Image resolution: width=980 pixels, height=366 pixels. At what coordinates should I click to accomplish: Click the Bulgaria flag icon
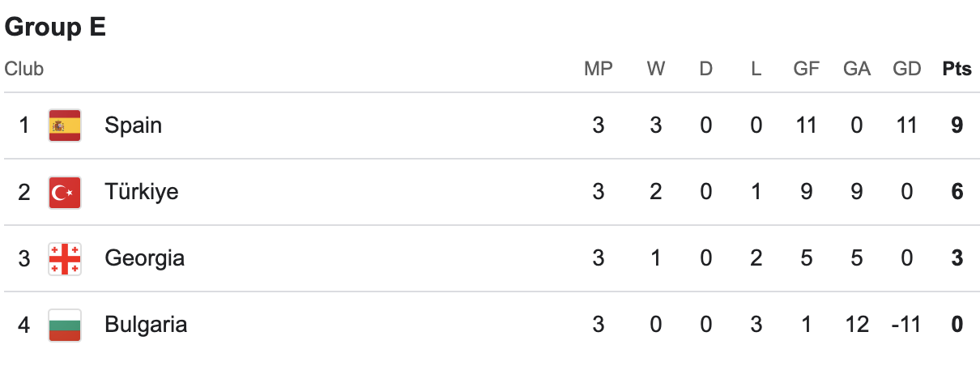pyautogui.click(x=64, y=325)
